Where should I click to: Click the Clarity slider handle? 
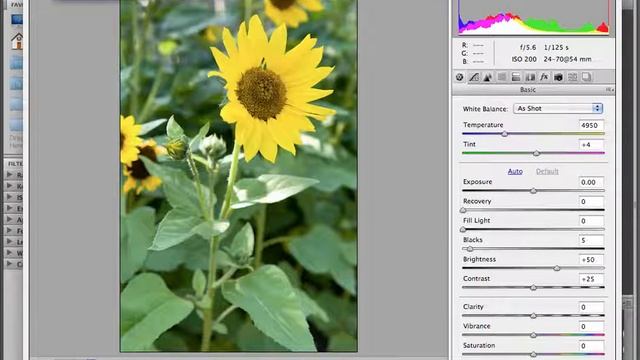pyautogui.click(x=533, y=316)
